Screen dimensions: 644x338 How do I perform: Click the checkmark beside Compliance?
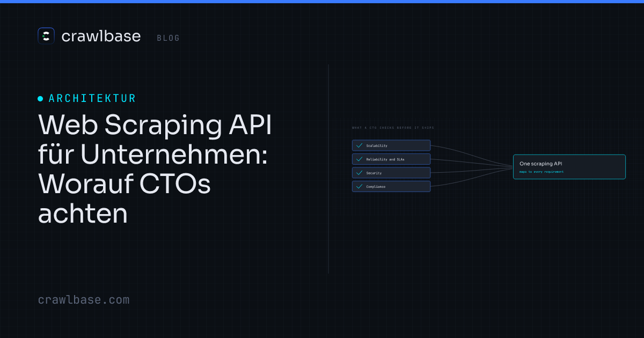359,187
